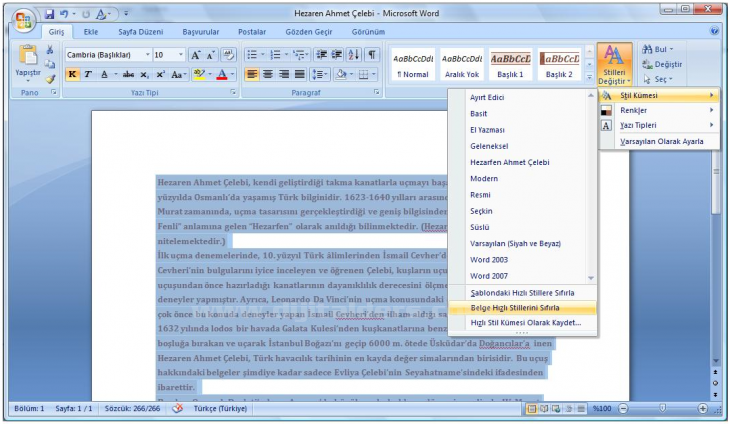
Task: Cut selection with scissors icon
Action: tap(50, 49)
